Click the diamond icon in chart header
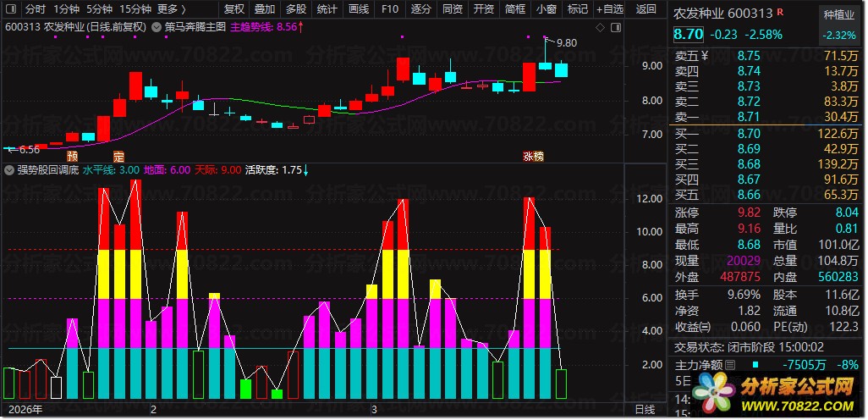Viewport: 868px width, 420px height. coord(600,27)
